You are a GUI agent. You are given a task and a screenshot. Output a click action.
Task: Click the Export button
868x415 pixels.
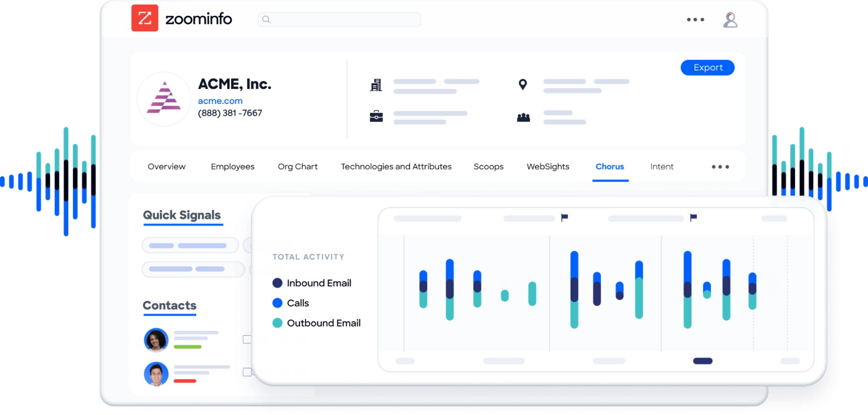point(707,67)
